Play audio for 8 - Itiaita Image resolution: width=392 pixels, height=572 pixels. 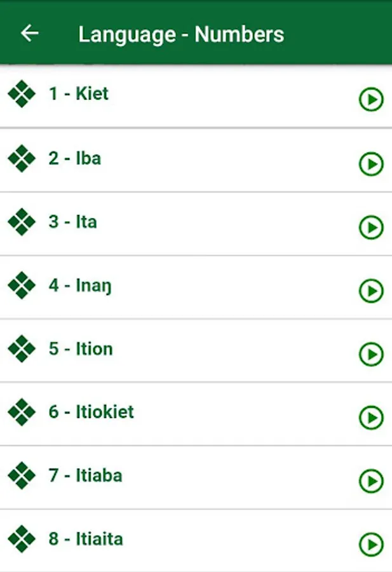click(371, 545)
